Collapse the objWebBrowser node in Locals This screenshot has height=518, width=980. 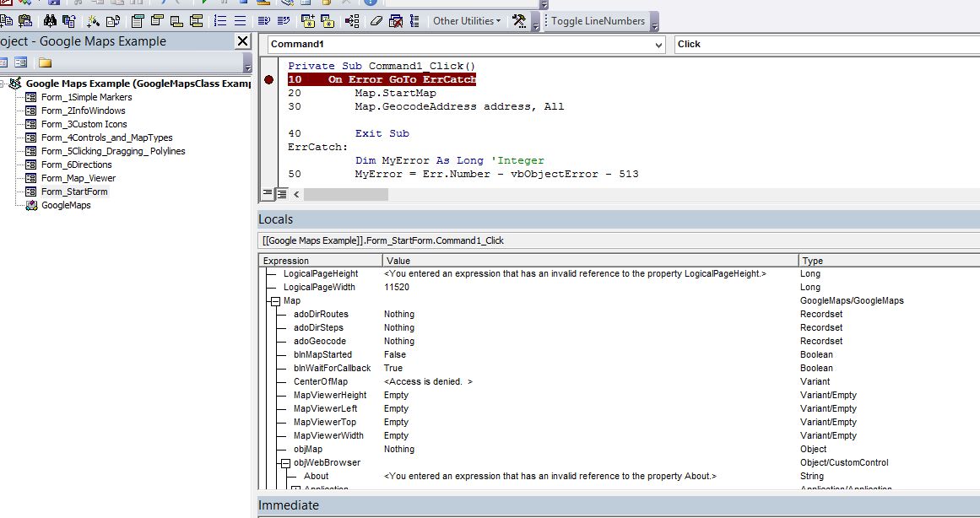(285, 463)
